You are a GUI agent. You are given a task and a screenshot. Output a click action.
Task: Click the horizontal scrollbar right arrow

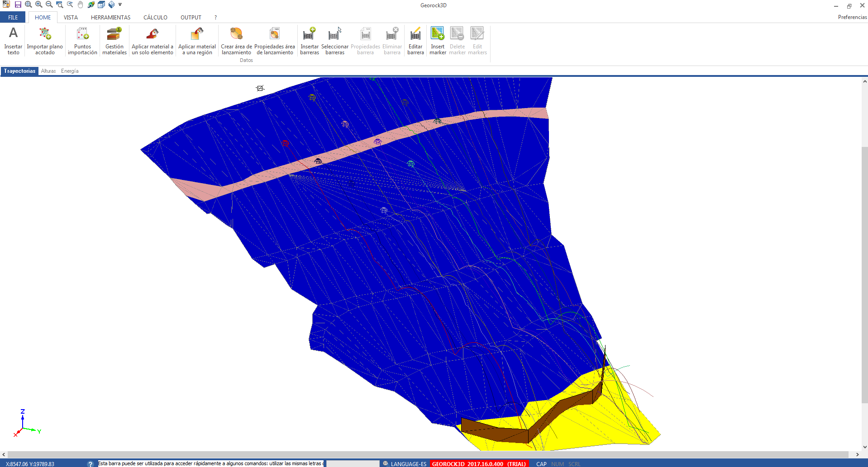[857, 454]
